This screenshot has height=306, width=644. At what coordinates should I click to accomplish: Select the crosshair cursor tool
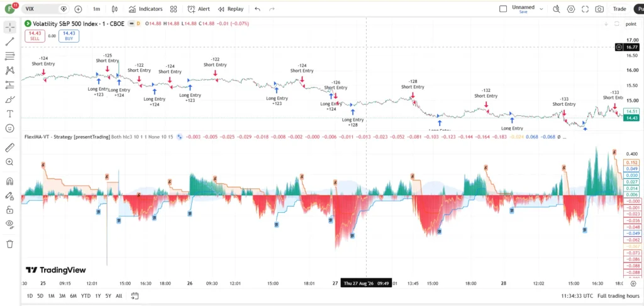click(x=10, y=27)
